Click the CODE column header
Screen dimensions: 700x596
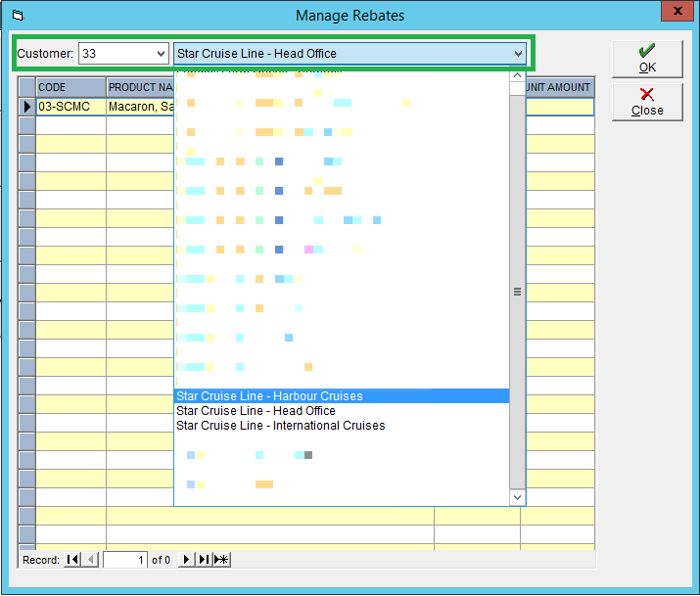click(x=71, y=87)
